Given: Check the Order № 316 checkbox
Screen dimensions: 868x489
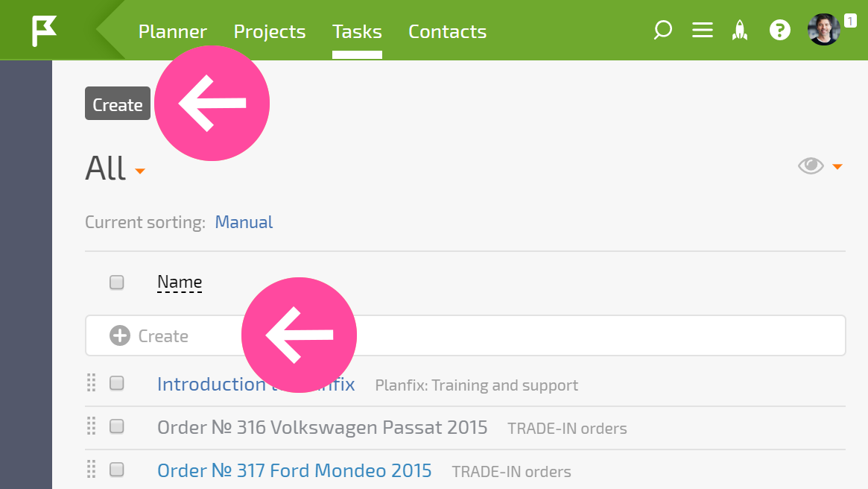Looking at the screenshot, I should (x=117, y=426).
